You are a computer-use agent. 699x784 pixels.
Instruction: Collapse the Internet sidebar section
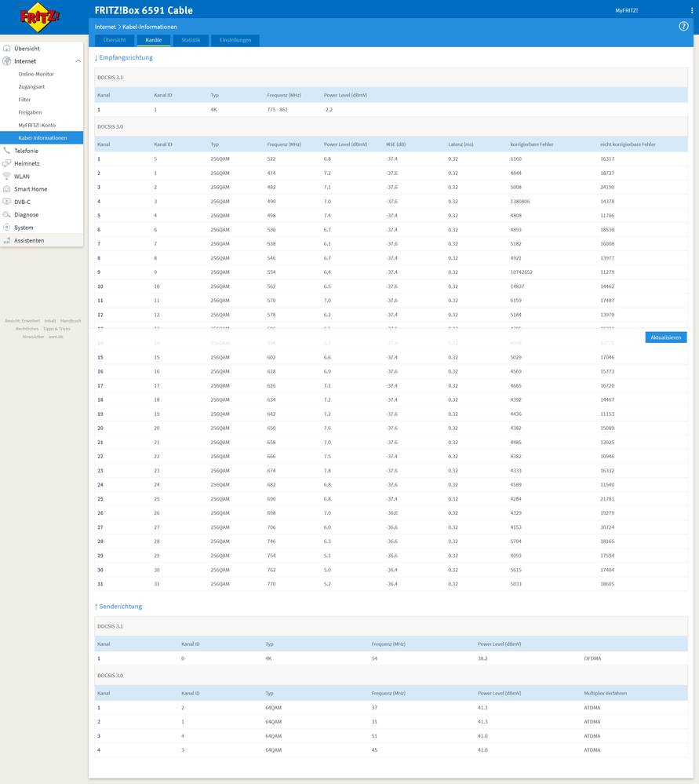(78, 60)
